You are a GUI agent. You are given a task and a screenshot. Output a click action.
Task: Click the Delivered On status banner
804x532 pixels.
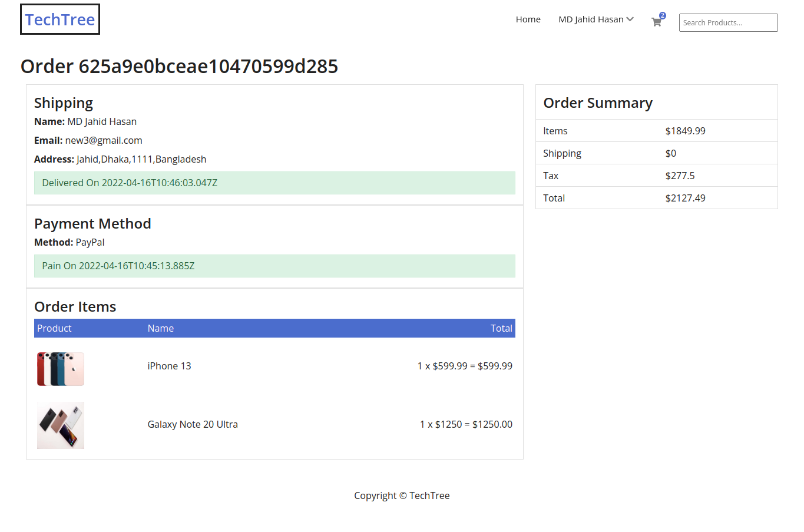pyautogui.click(x=274, y=183)
